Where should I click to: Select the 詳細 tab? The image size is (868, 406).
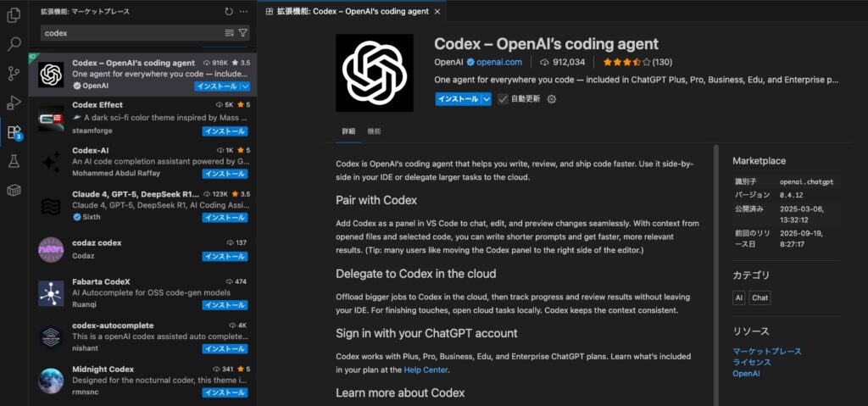click(348, 132)
